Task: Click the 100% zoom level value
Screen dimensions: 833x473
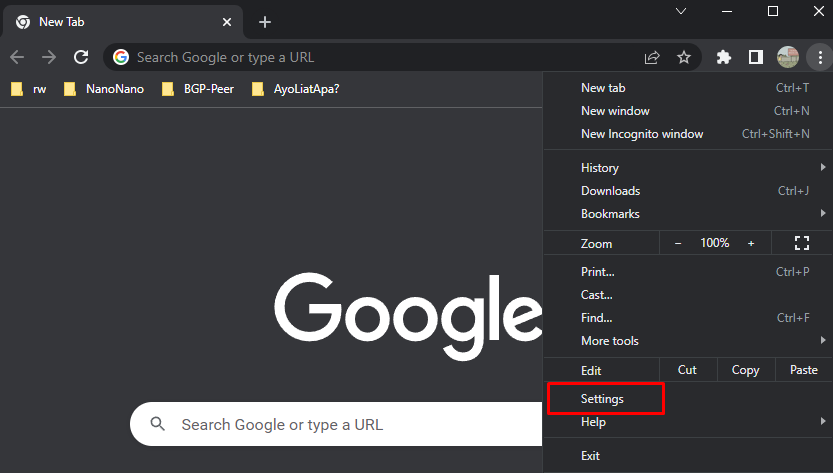Action: 715,243
